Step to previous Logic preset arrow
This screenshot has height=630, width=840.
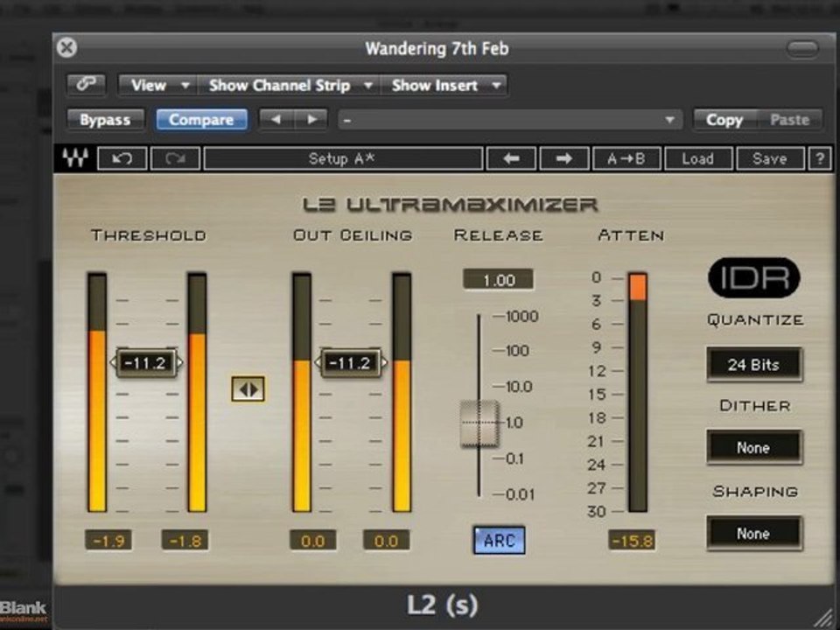(276, 120)
